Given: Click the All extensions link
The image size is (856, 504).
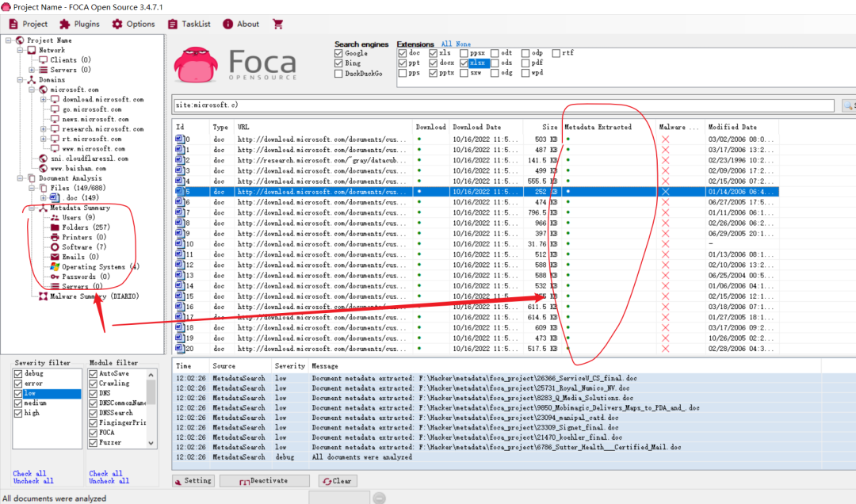Looking at the screenshot, I should [x=446, y=44].
